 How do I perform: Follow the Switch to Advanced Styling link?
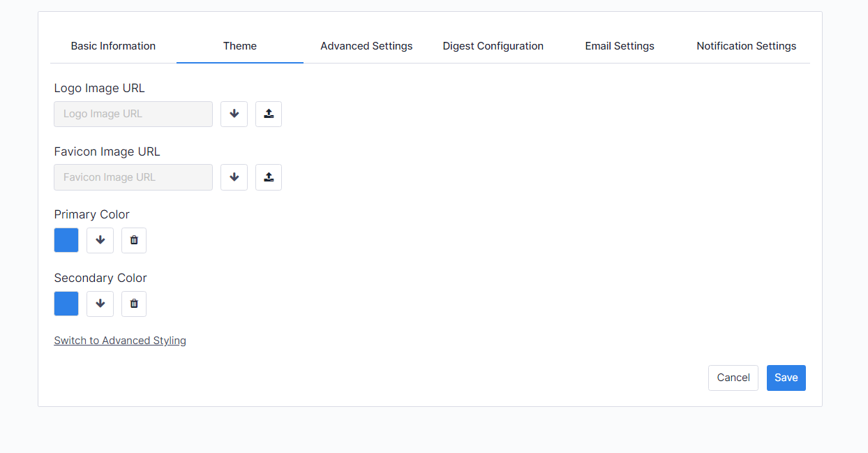(120, 341)
